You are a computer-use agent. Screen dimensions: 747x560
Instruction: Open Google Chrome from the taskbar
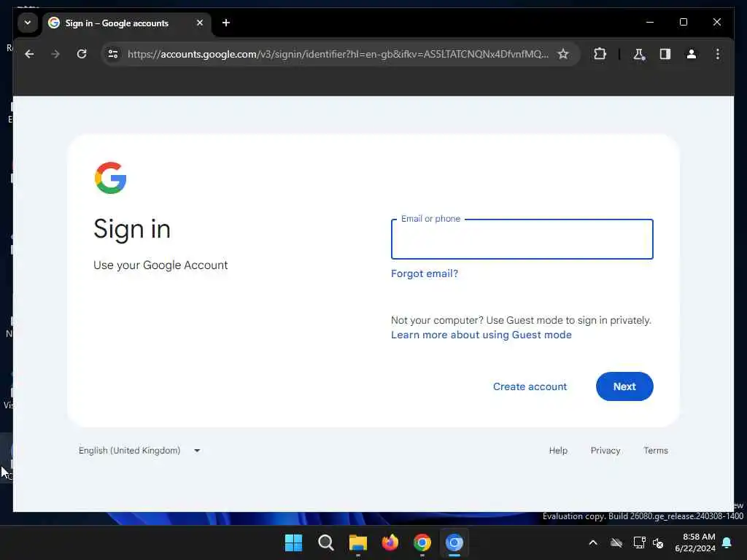pos(422,542)
